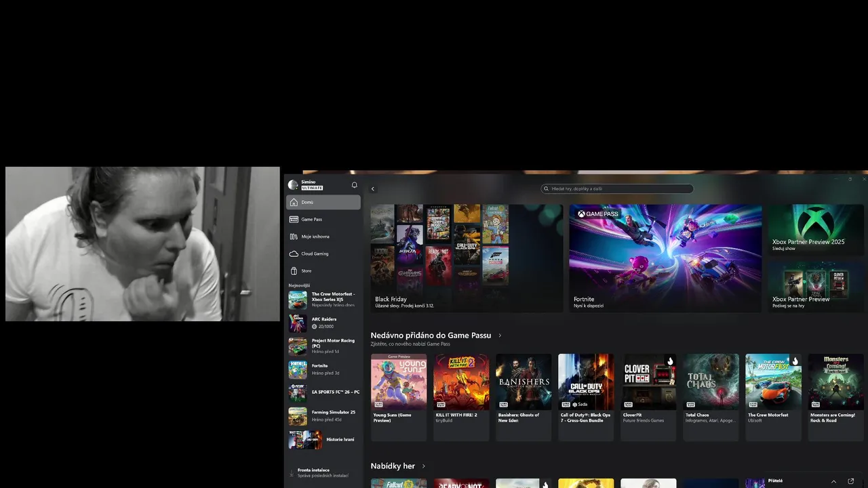Open the Simino profile avatar
The width and height of the screenshot is (868, 488).
pos(293,185)
